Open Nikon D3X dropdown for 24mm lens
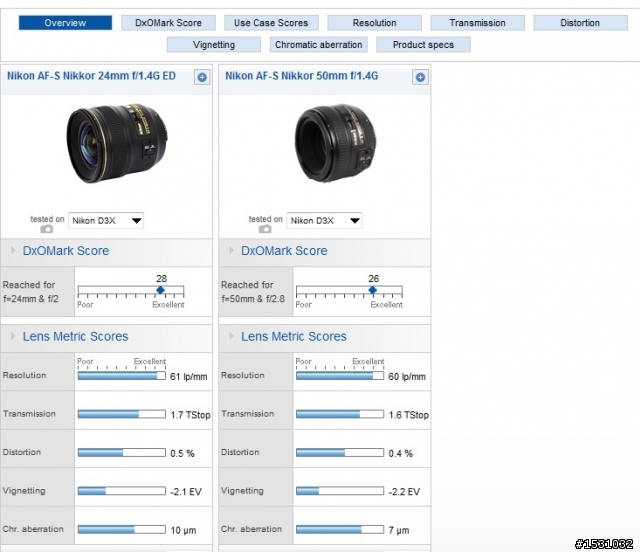Viewport: 640px width, 552px height. tap(106, 220)
